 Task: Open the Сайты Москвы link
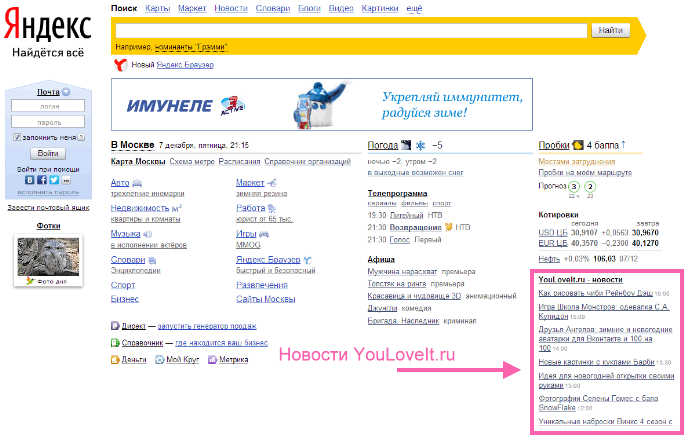click(266, 299)
